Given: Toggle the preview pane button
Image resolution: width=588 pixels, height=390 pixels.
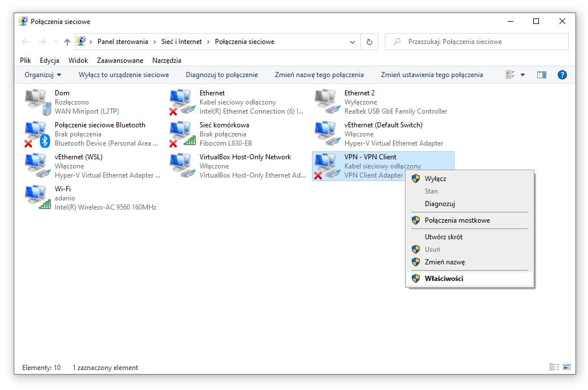Looking at the screenshot, I should (542, 75).
